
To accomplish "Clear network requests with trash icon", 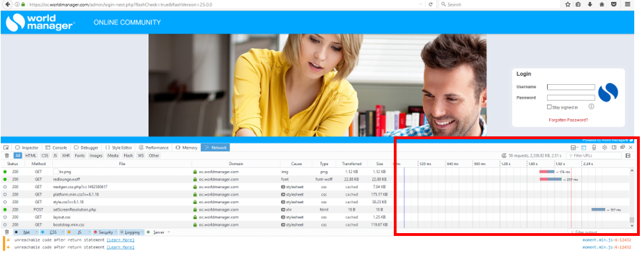I will click(6, 155).
